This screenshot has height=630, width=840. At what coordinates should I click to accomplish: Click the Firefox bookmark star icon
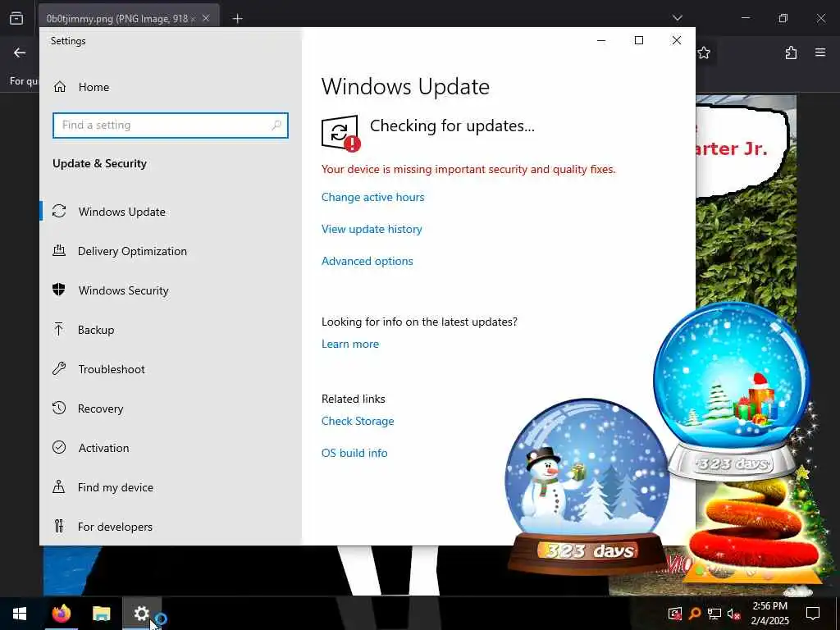704,52
